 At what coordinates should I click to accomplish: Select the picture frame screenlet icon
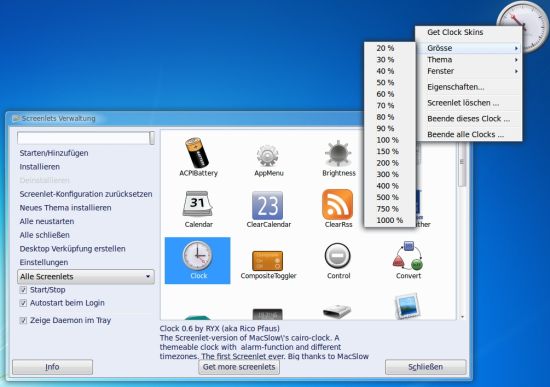coord(407,306)
